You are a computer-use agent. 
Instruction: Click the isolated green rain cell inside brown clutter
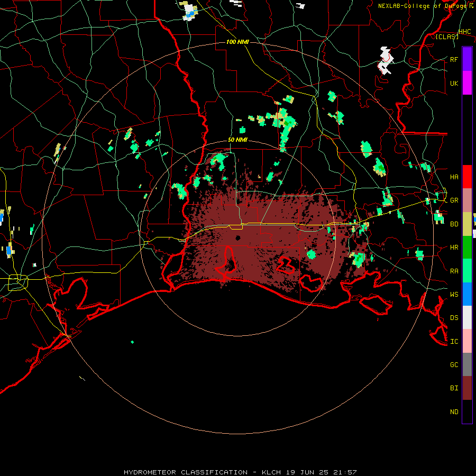(311, 254)
